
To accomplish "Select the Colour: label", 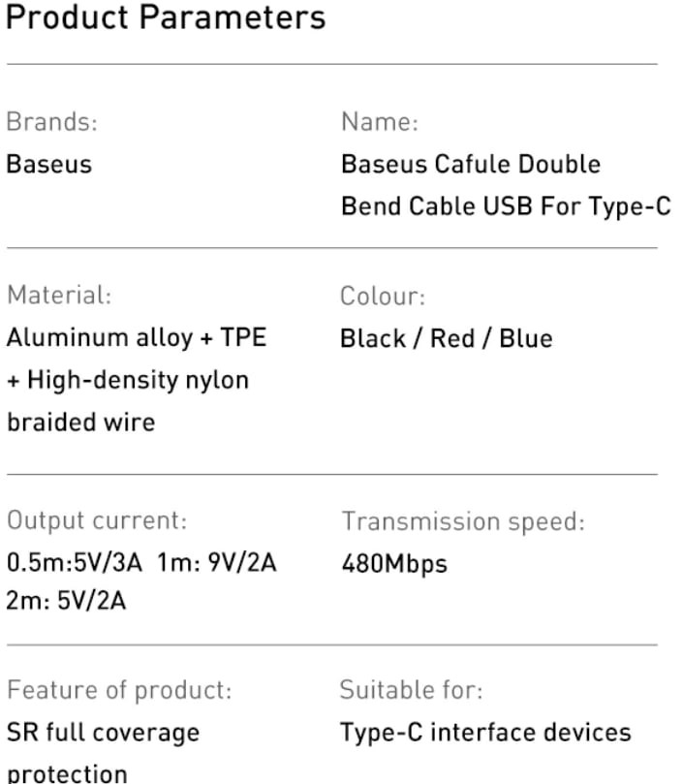I will 383,296.
